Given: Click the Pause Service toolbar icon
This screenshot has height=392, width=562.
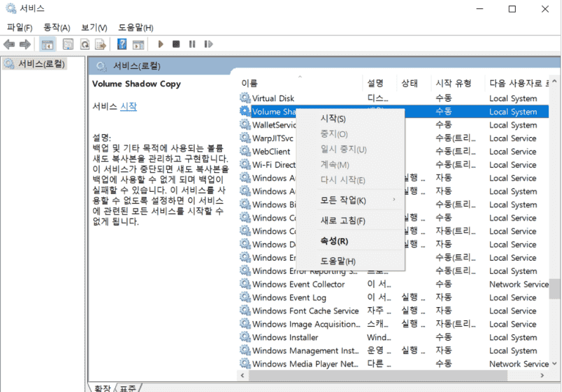Looking at the screenshot, I should [x=192, y=44].
